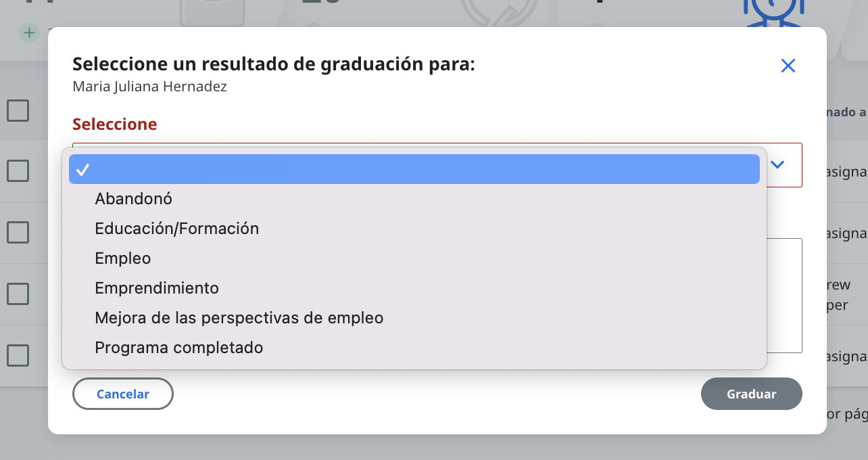868x460 pixels.
Task: Collapse the Seleccione dropdown using its chevron
Action: [777, 164]
